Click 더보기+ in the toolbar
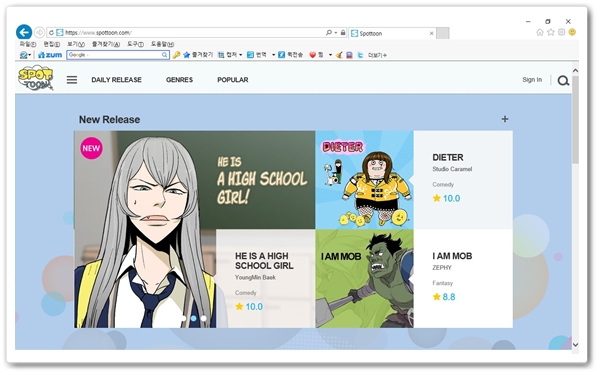600x375 pixels. [x=377, y=55]
